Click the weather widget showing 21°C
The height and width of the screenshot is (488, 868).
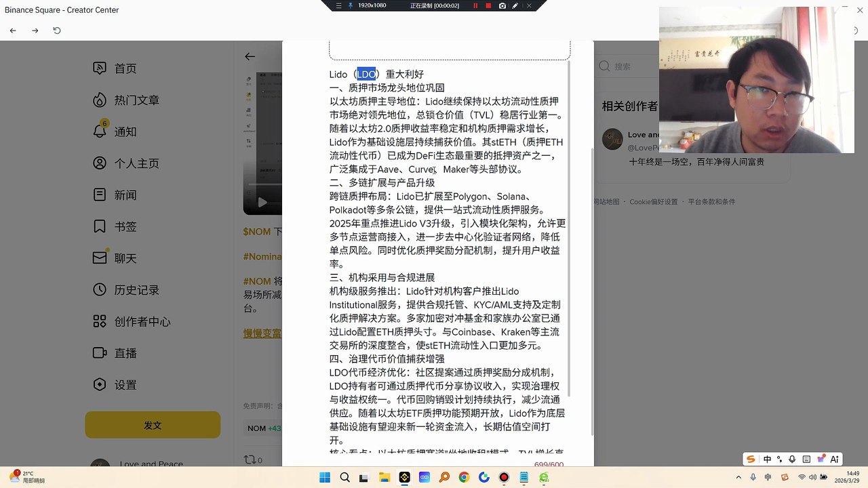click(26, 477)
